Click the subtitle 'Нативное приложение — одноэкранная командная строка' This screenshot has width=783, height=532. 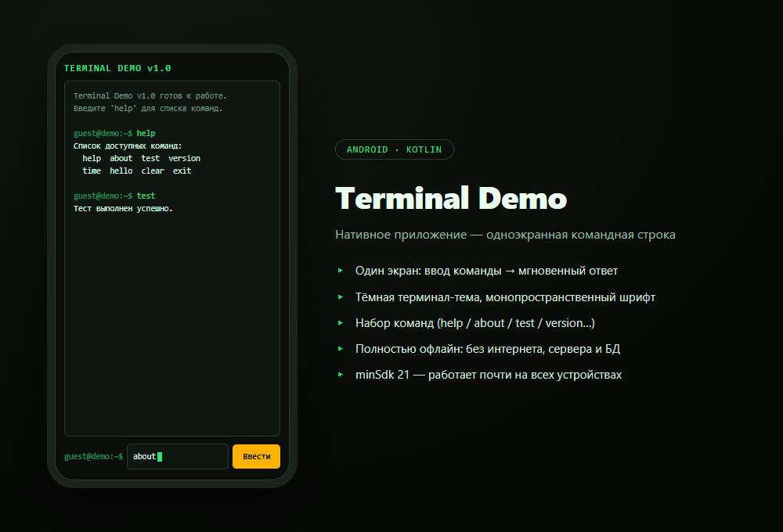tap(505, 235)
